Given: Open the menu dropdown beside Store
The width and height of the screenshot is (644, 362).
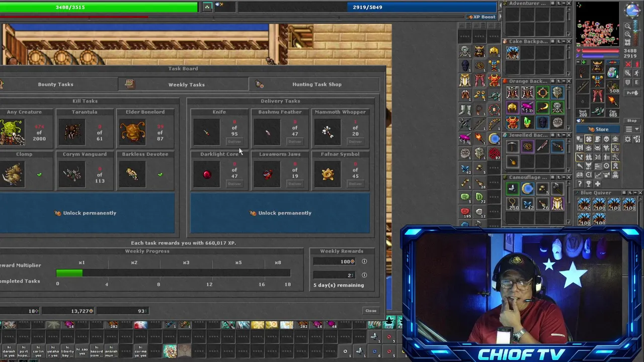Looking at the screenshot, I should click(632, 129).
